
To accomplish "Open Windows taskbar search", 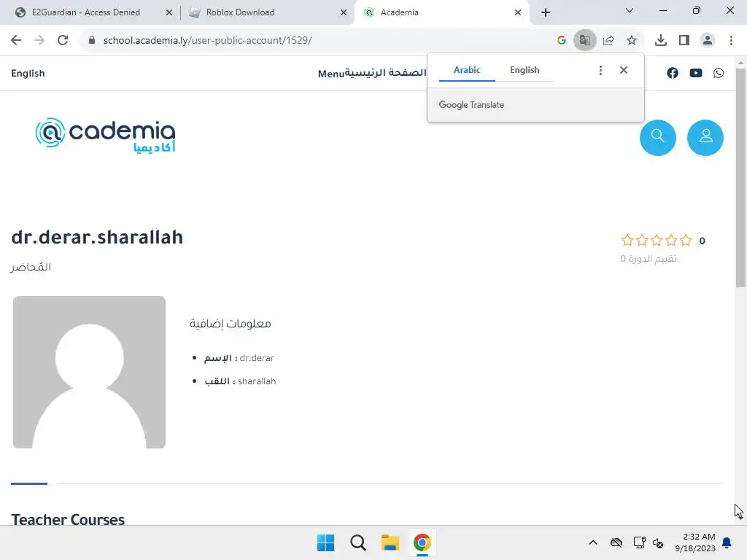I will 357,542.
